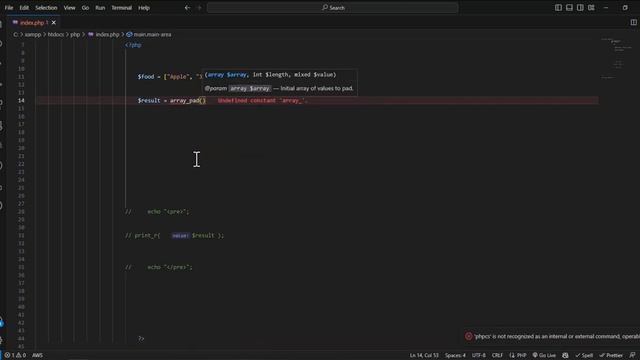Place cursor in the $food array line
Screen dimensions: 640x360
tap(170, 77)
